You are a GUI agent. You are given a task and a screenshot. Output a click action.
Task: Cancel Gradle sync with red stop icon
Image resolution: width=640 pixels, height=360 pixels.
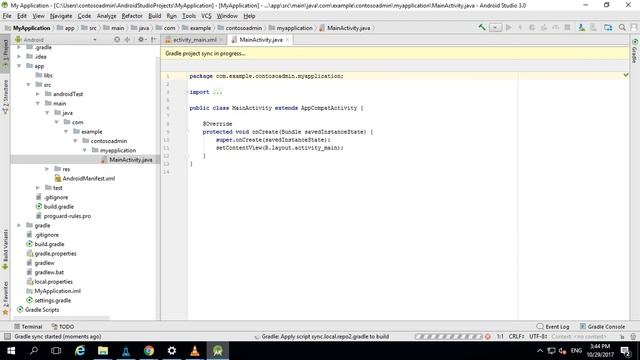pos(488,336)
